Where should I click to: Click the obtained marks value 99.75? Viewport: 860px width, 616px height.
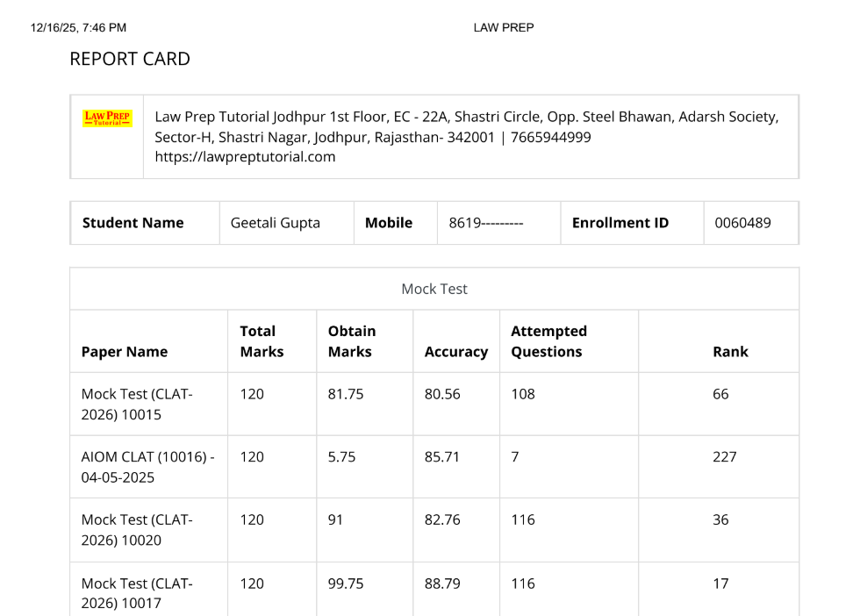pos(346,584)
